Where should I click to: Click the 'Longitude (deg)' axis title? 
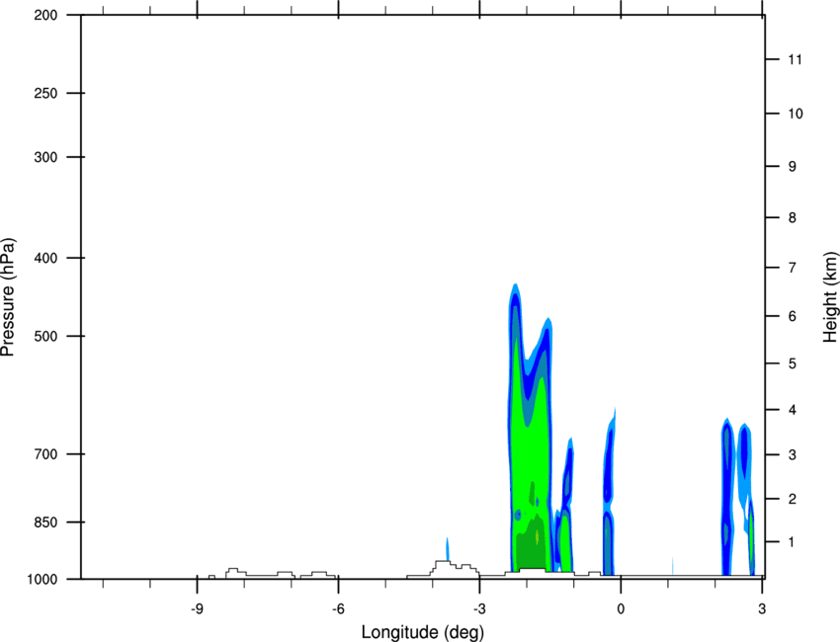[423, 632]
